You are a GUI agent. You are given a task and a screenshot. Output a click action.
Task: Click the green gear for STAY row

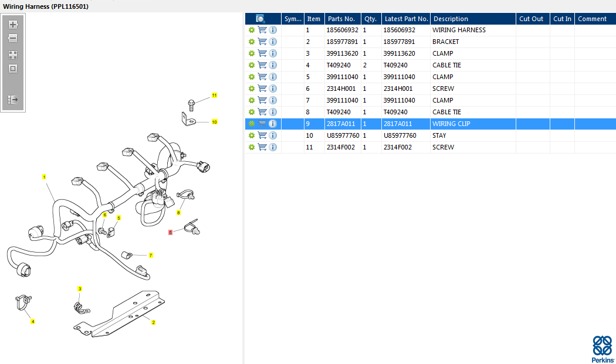click(x=252, y=135)
